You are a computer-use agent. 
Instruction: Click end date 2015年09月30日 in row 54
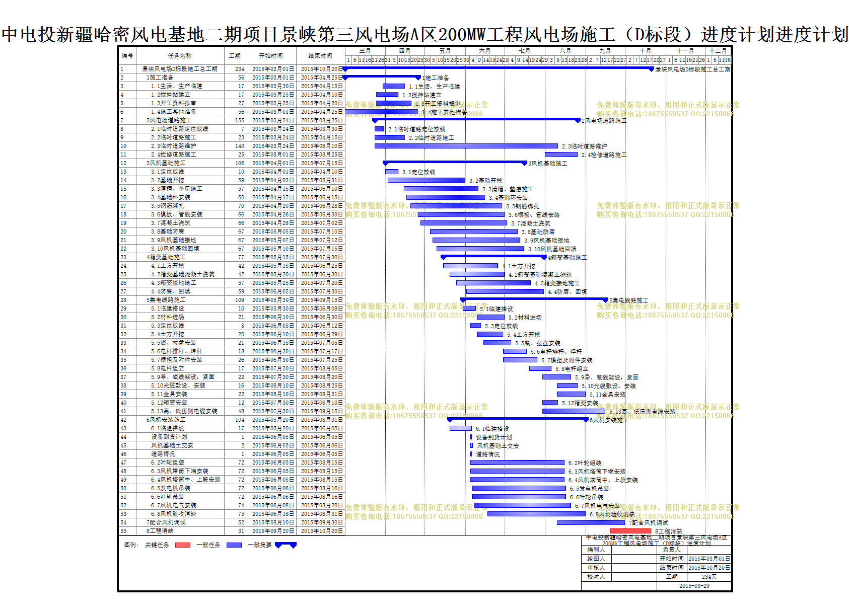320,522
